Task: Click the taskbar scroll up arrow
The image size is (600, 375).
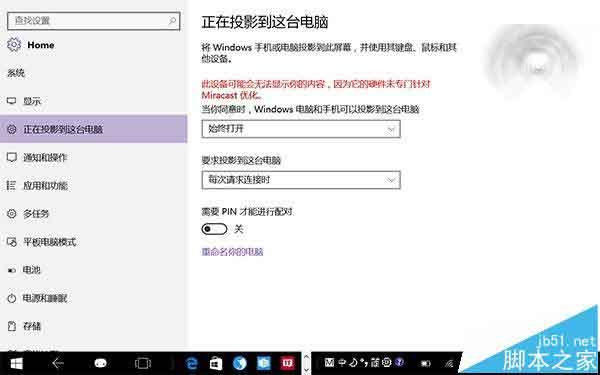Action: pos(306,357)
